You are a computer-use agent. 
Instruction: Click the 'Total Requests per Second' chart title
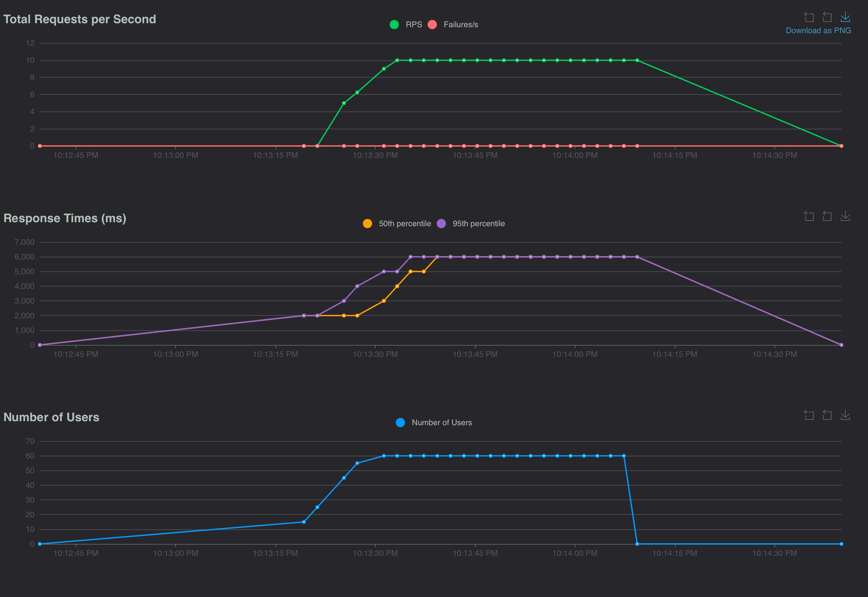(x=80, y=19)
